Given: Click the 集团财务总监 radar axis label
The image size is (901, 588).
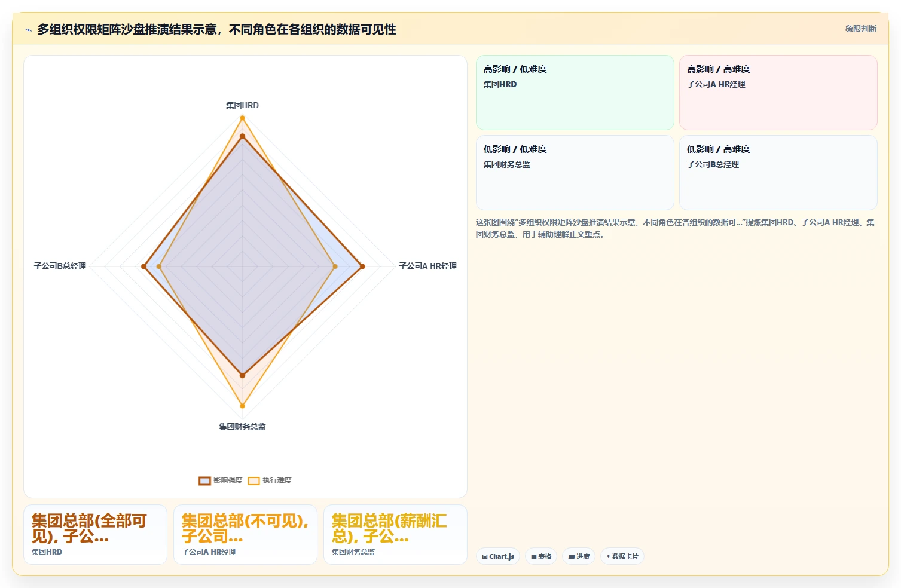Looking at the screenshot, I should click(242, 427).
